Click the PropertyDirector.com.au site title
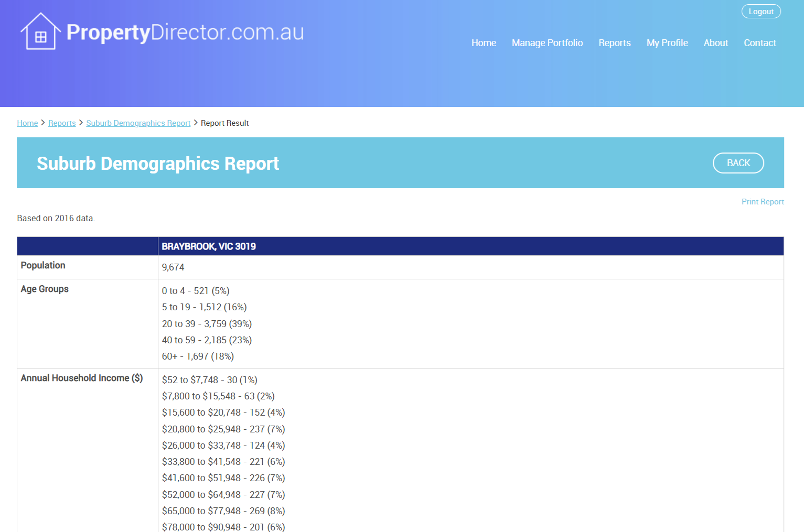Viewport: 804px width, 532px height. tap(185, 32)
